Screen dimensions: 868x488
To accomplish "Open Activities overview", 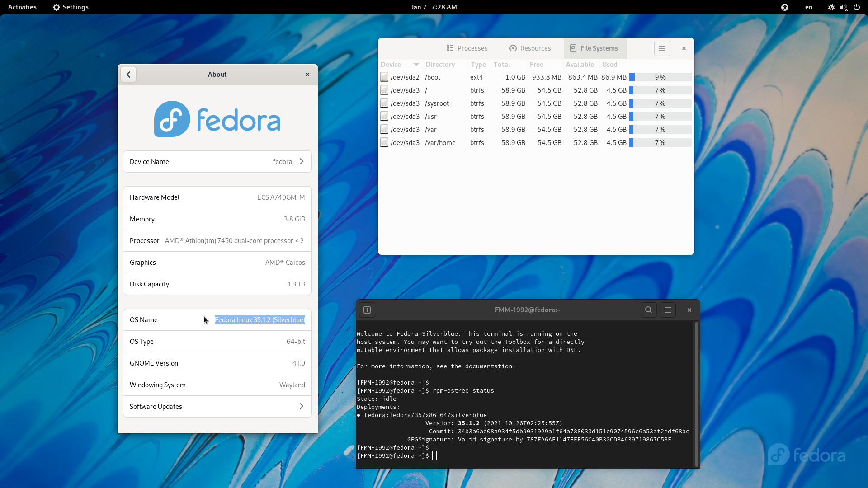I will (x=22, y=7).
